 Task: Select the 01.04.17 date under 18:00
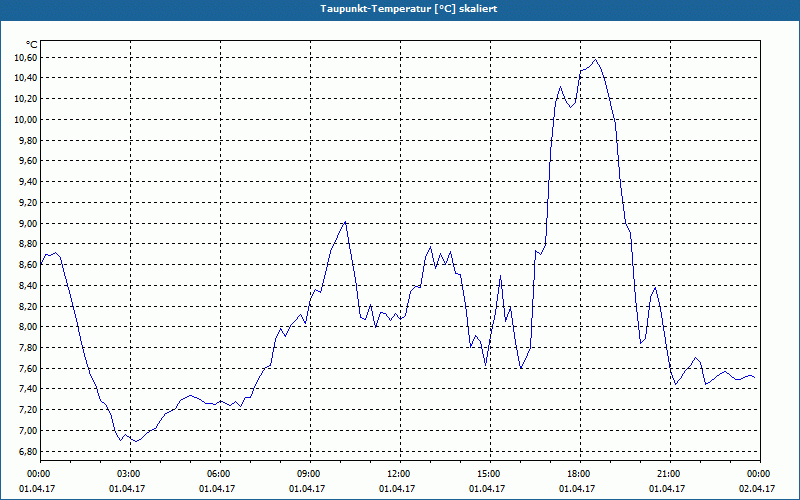578,489
